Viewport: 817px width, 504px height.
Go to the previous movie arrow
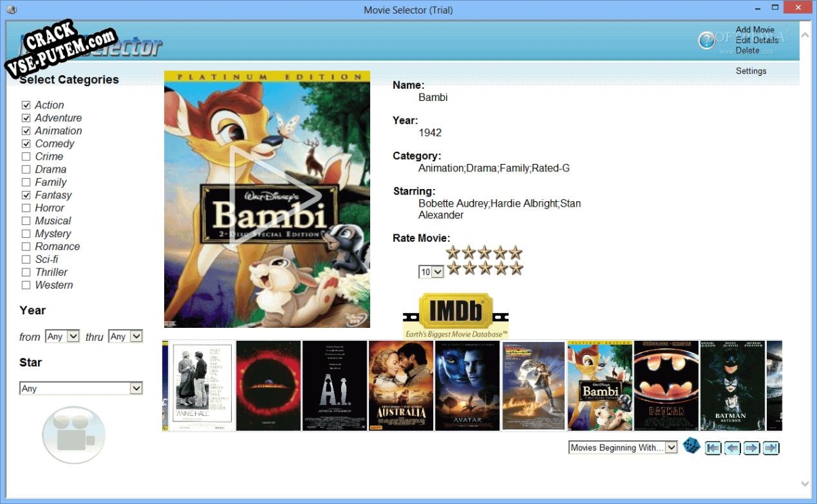732,448
